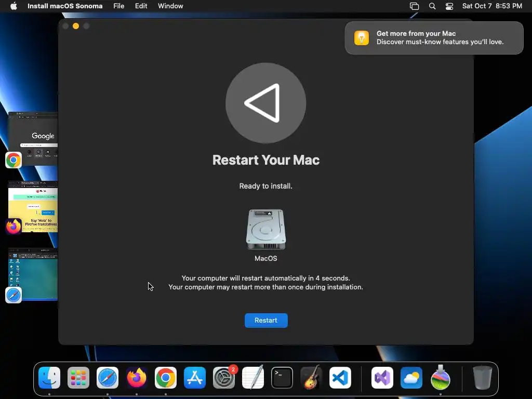Open Control Center in menu bar
Image resolution: width=532 pixels, height=399 pixels.
click(449, 6)
